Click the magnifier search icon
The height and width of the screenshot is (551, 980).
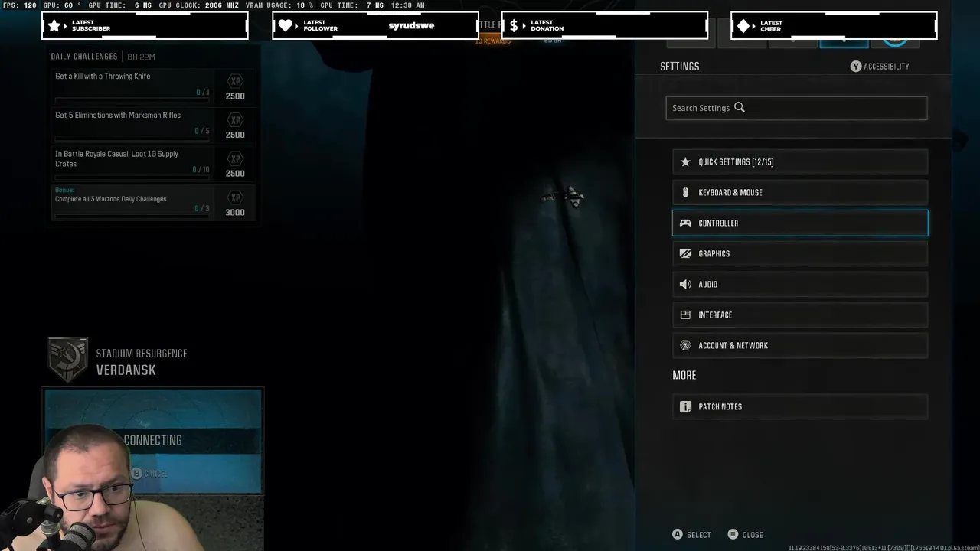click(740, 108)
